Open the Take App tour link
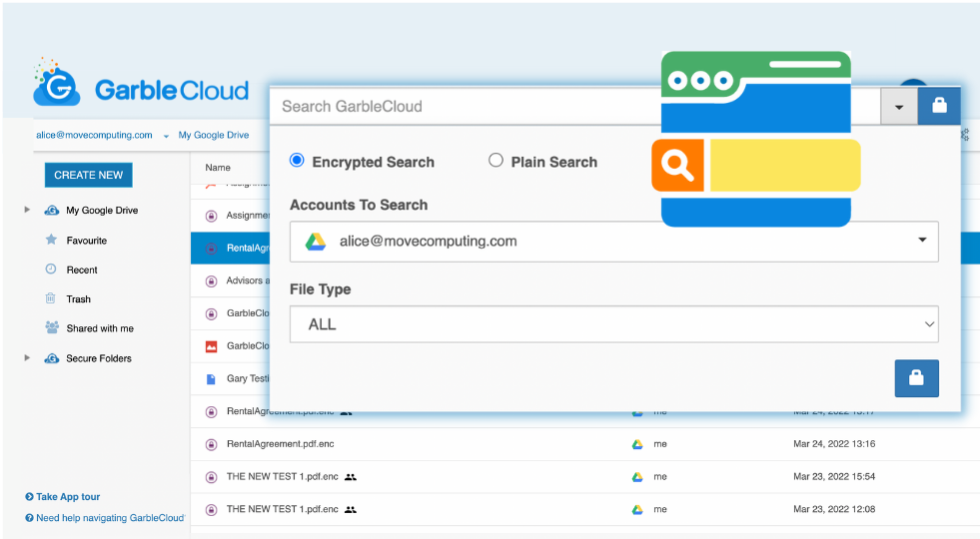Image resolution: width=980 pixels, height=539 pixels. click(x=68, y=497)
